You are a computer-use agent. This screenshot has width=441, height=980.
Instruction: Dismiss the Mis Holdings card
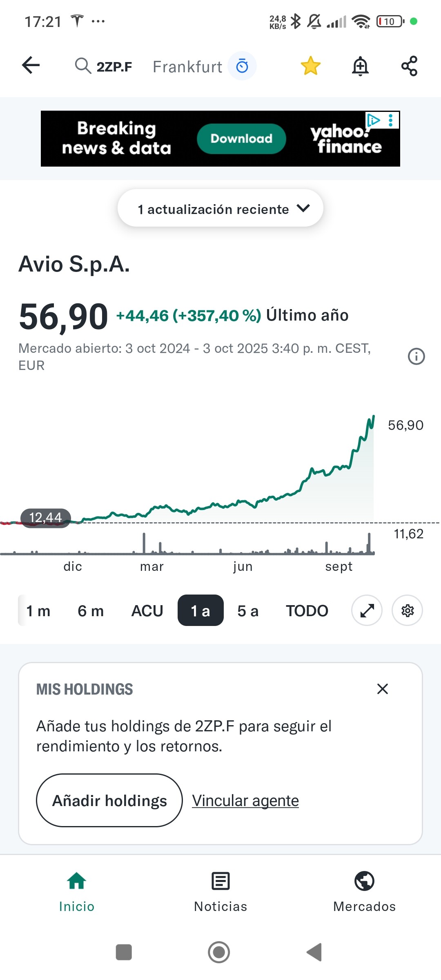click(382, 689)
